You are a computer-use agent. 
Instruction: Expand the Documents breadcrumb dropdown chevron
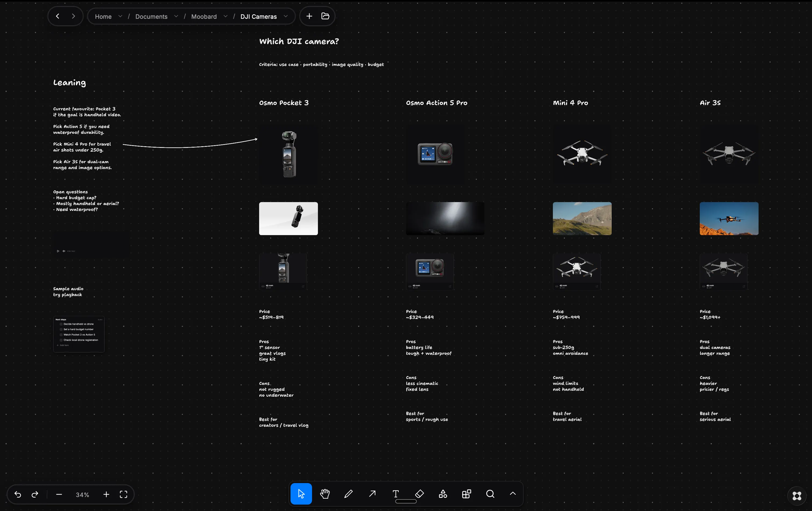tap(176, 16)
